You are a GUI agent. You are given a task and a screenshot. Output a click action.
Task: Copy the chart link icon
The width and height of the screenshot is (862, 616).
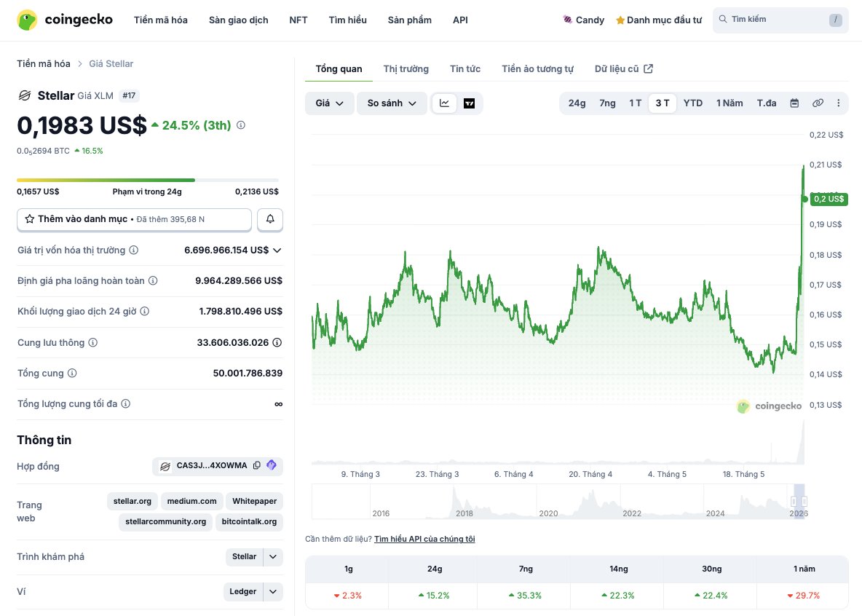818,103
